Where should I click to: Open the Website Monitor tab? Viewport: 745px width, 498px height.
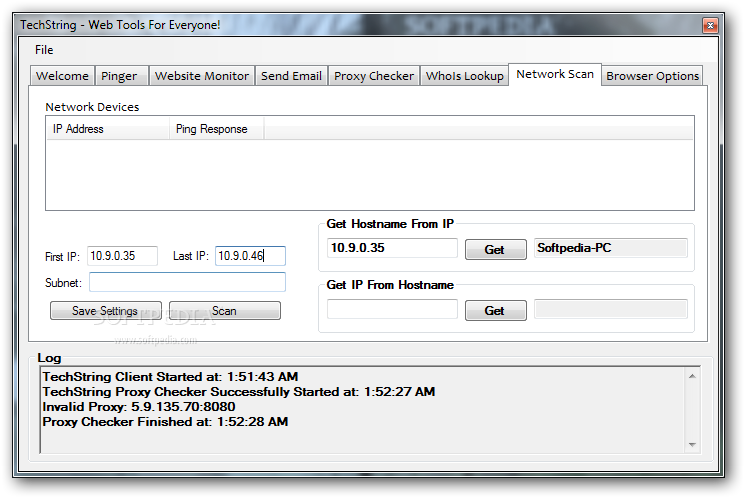(x=202, y=76)
